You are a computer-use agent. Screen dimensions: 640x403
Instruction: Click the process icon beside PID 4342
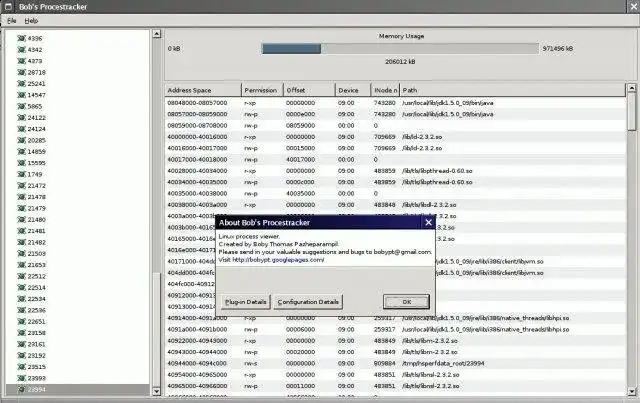click(x=22, y=50)
